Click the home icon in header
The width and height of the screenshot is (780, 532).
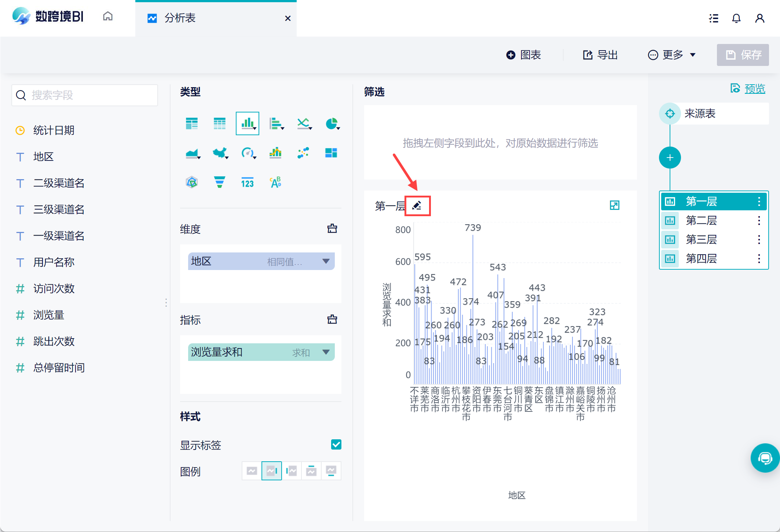[108, 16]
